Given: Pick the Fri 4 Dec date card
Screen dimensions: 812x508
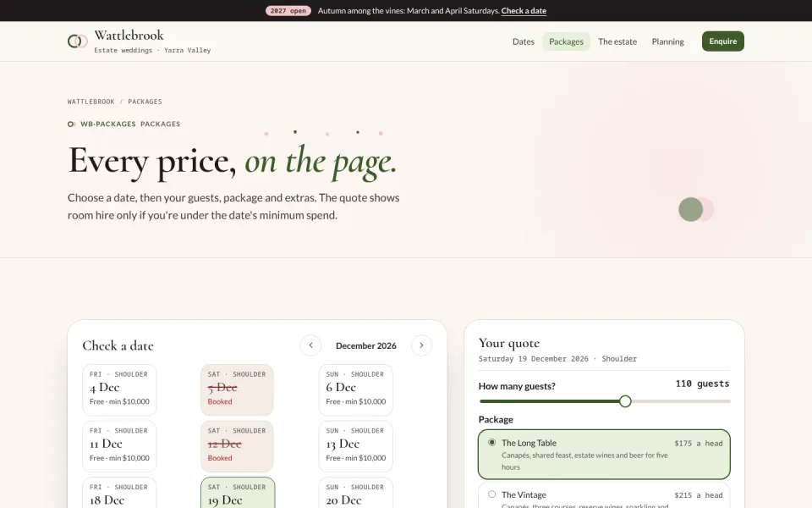Looking at the screenshot, I should tap(119, 389).
